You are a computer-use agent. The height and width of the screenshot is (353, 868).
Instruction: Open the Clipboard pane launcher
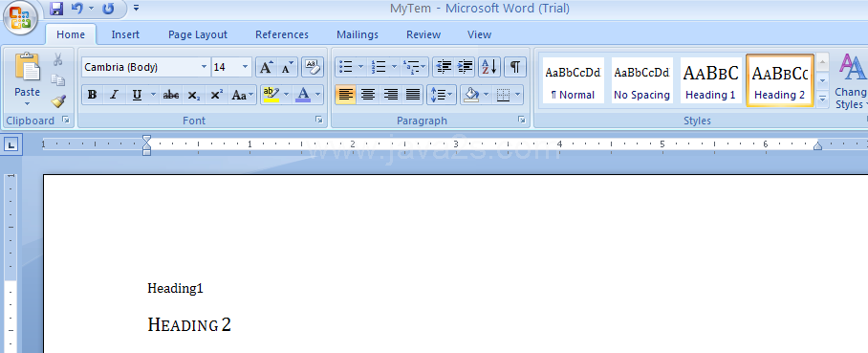coord(66,120)
